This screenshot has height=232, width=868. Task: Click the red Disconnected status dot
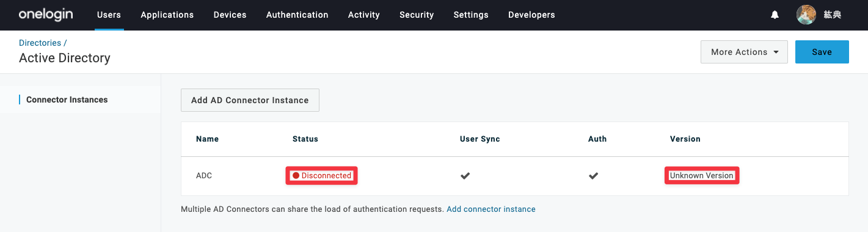coord(296,176)
